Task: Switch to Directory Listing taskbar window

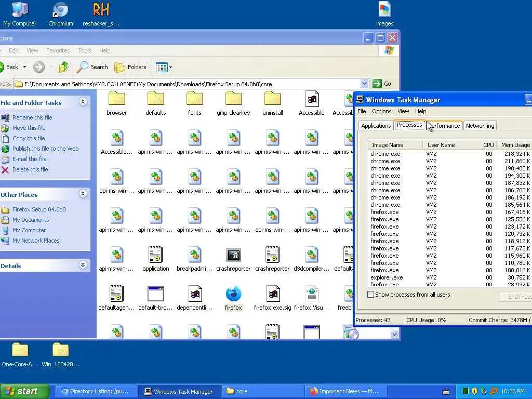Action: [x=96, y=391]
